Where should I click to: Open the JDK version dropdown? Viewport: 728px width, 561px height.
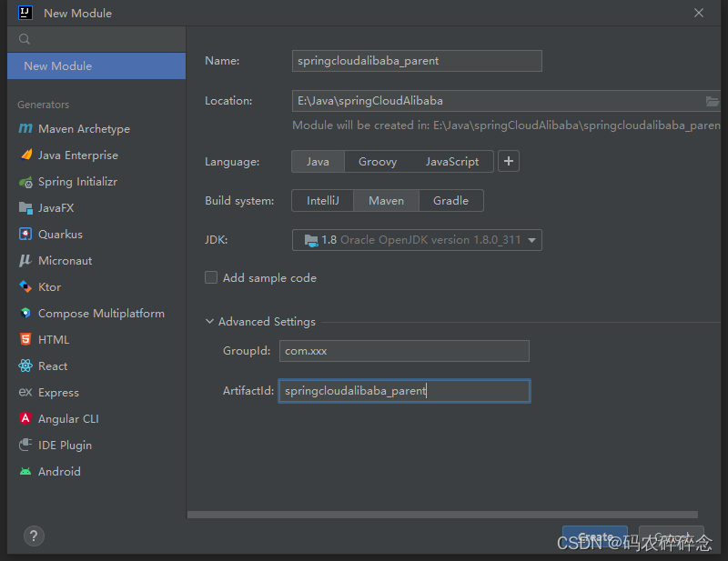pyautogui.click(x=417, y=240)
